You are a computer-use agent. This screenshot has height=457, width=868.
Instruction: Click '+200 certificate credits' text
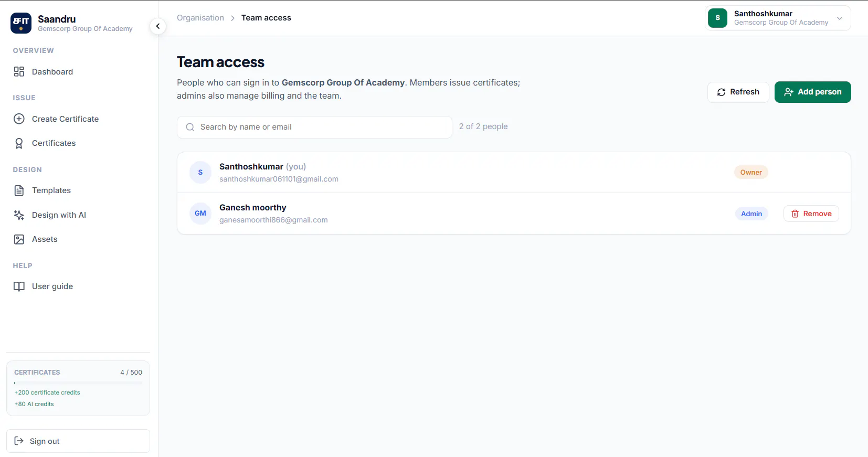[47, 392]
